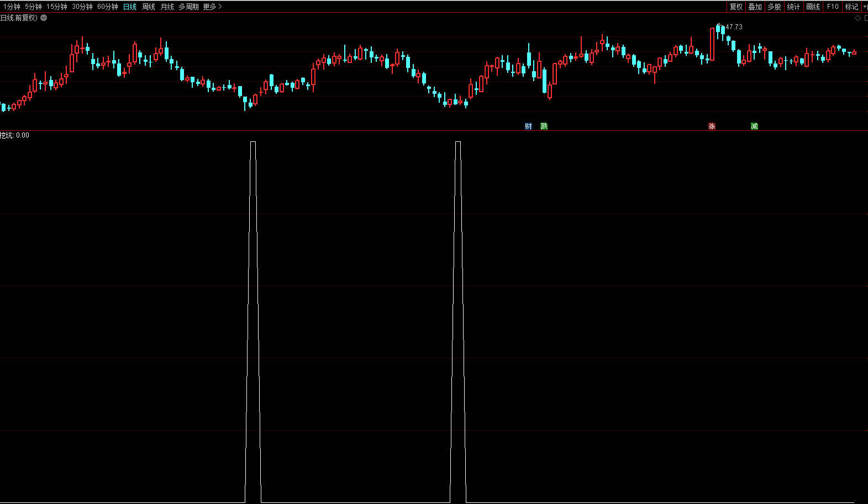Open the F10 company info button
Screen dimensions: 868x504
click(x=833, y=7)
